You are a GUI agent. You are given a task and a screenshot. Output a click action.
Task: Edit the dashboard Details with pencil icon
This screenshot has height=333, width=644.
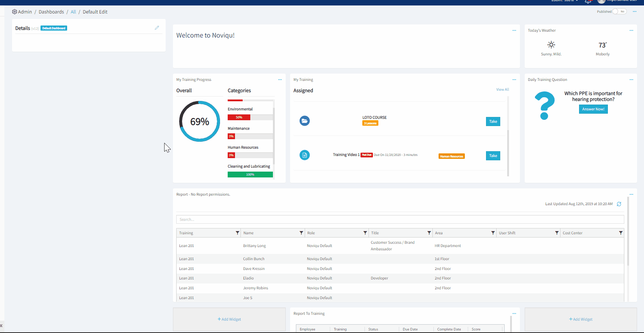point(157,28)
